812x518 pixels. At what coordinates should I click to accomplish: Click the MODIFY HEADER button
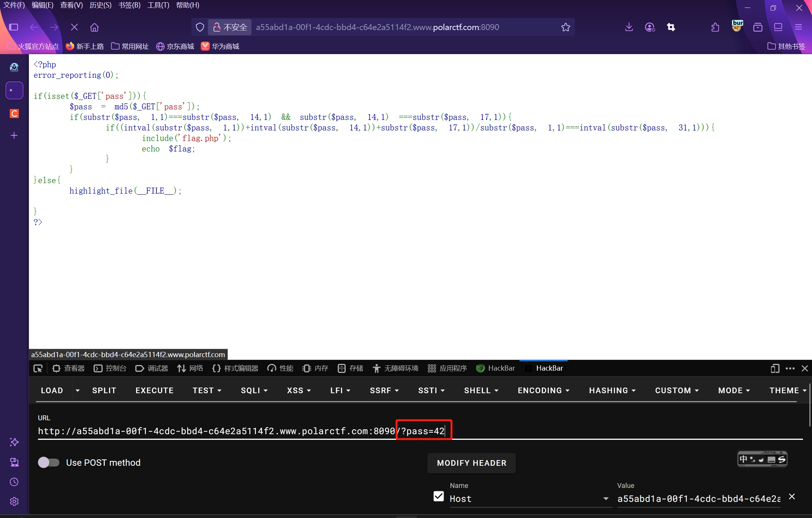pyautogui.click(x=471, y=463)
